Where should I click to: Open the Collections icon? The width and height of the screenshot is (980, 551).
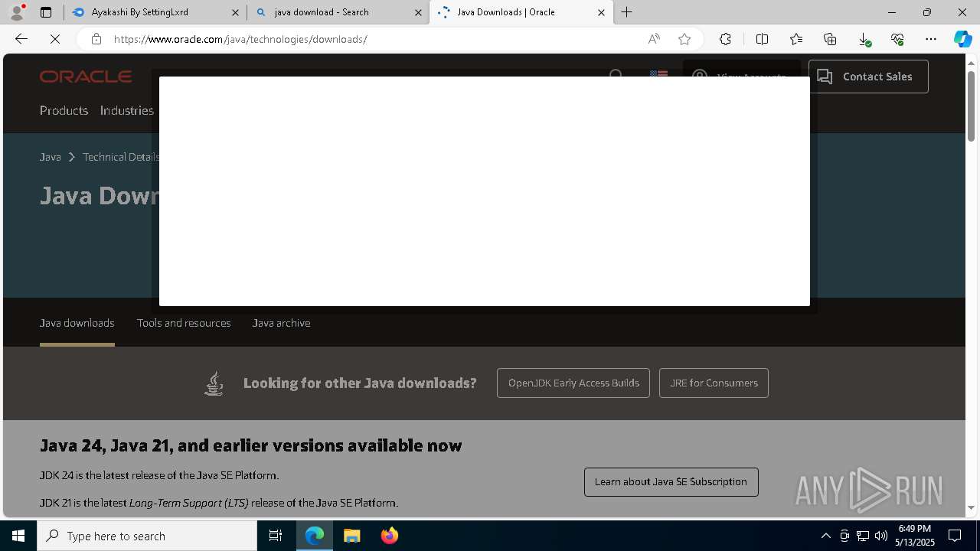pyautogui.click(x=830, y=39)
